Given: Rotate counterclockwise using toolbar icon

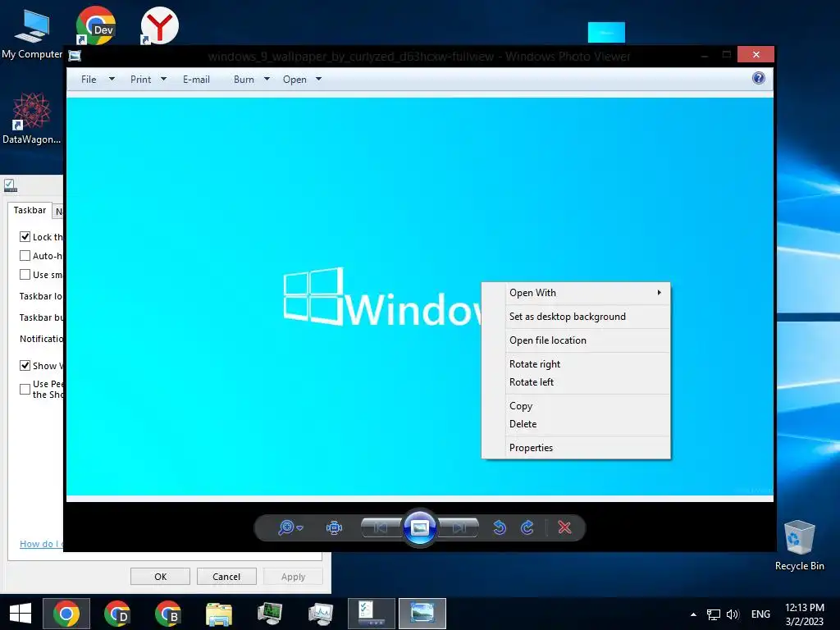Looking at the screenshot, I should (x=500, y=527).
